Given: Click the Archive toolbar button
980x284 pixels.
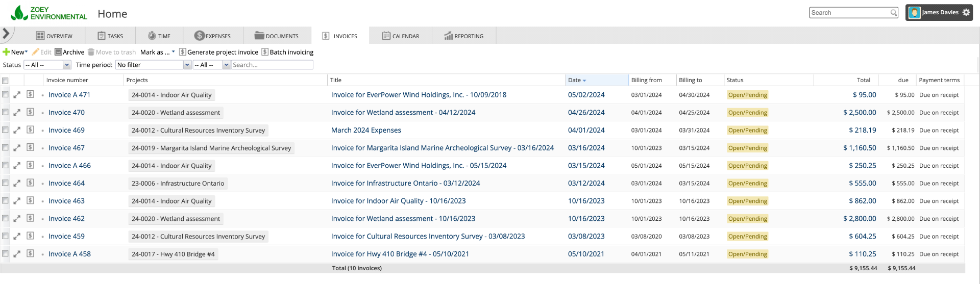Looking at the screenshot, I should (69, 52).
